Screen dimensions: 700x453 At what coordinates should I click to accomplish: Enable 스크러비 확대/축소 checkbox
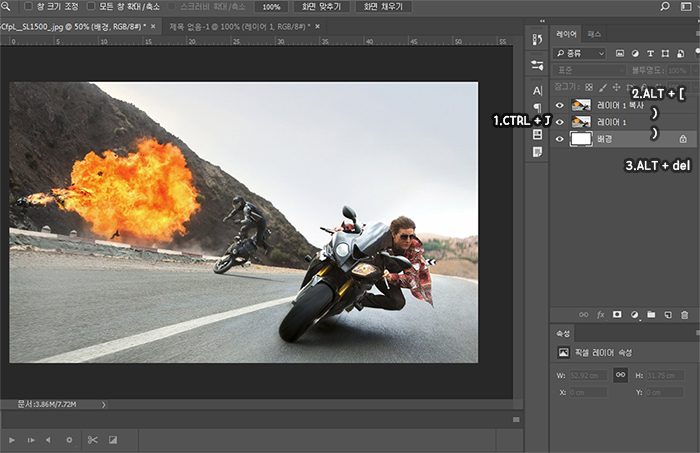pyautogui.click(x=172, y=6)
